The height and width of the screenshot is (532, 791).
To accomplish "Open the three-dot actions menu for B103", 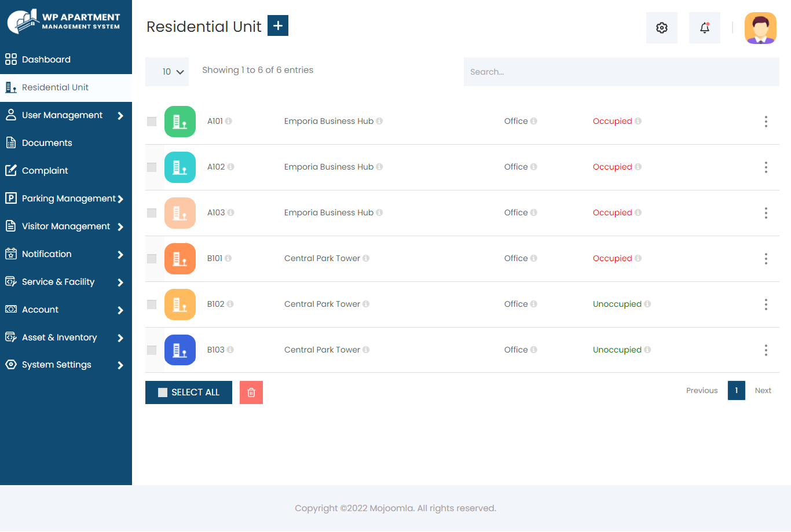I will click(766, 350).
